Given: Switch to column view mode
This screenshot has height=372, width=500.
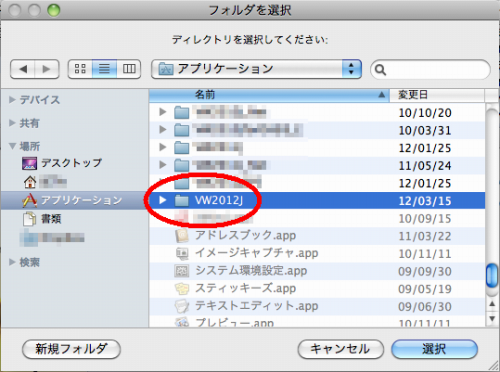Looking at the screenshot, I should coord(129,69).
